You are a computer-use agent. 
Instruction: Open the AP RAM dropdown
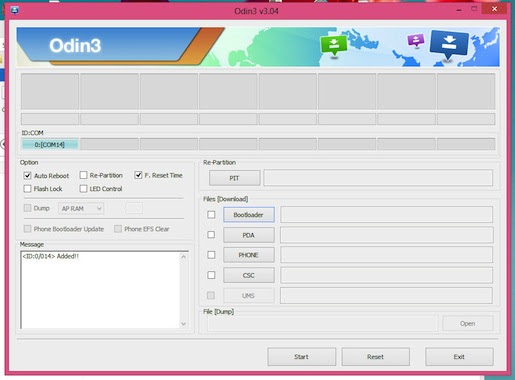click(x=81, y=209)
